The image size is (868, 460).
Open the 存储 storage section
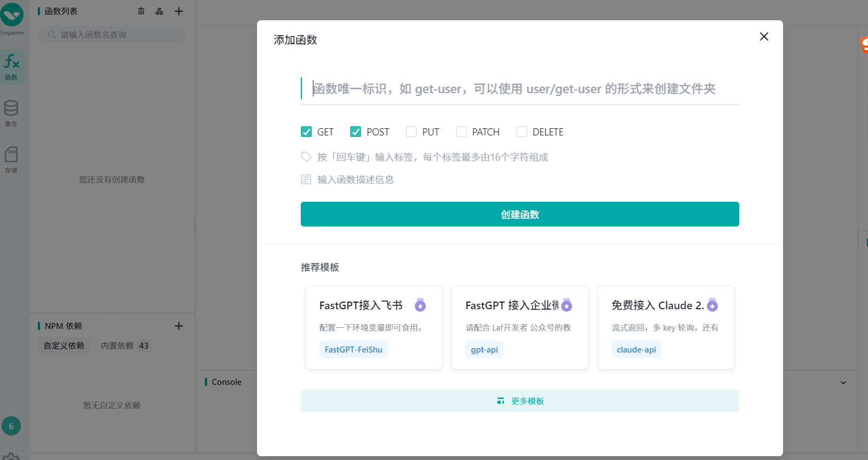(x=12, y=160)
